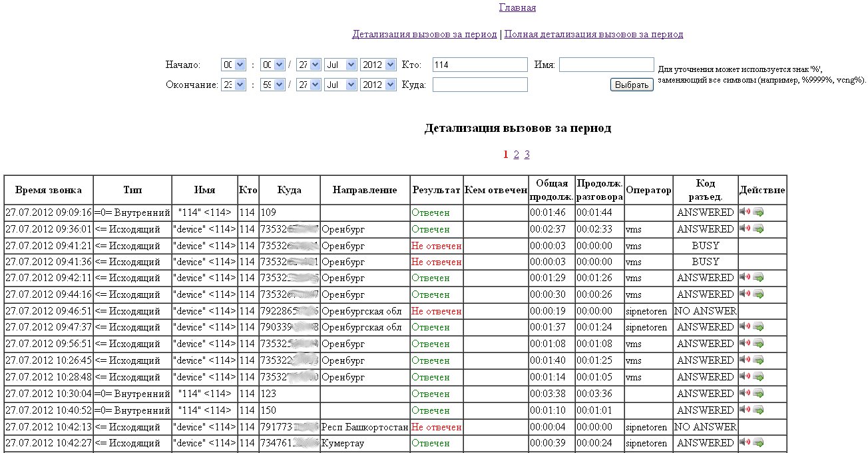The height and width of the screenshot is (453, 868).
Task: Play recording of the 09:09:16 call
Action: 745,212
